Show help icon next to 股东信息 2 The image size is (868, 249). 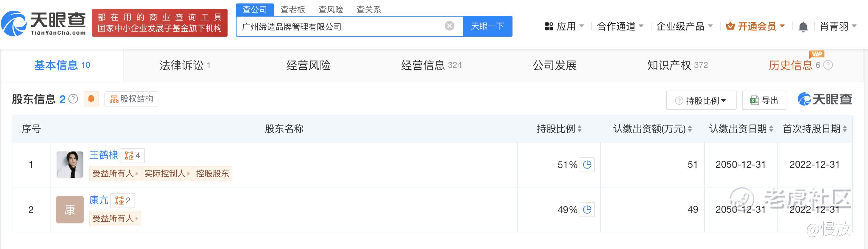click(x=73, y=99)
